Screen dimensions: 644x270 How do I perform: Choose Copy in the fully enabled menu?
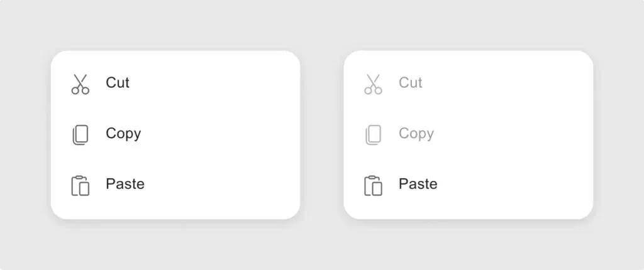click(x=123, y=134)
